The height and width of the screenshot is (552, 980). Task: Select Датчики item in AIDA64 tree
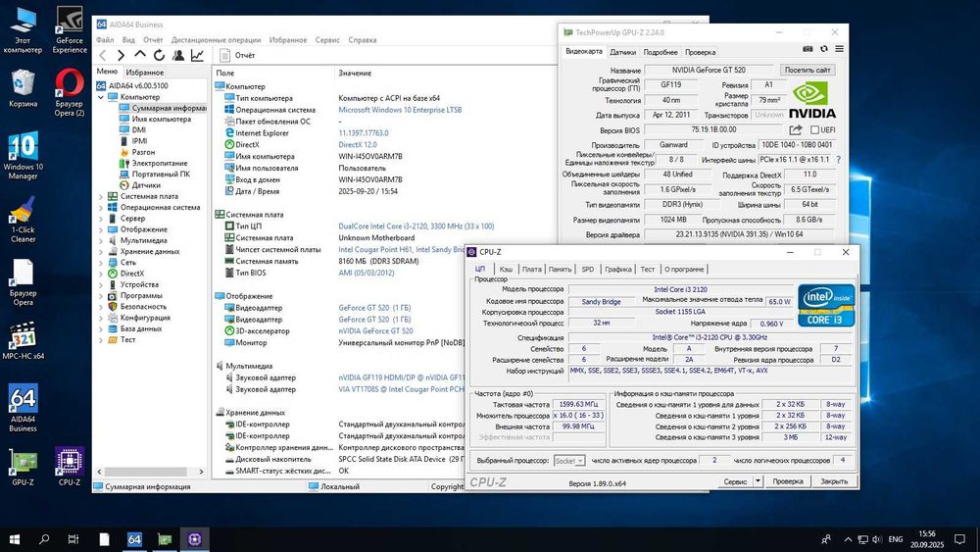pos(146,185)
